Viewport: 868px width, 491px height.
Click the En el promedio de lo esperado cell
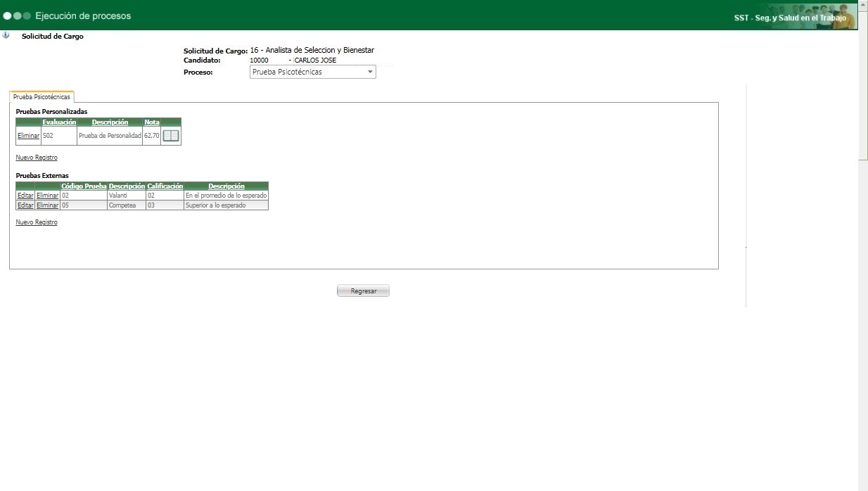coord(226,196)
